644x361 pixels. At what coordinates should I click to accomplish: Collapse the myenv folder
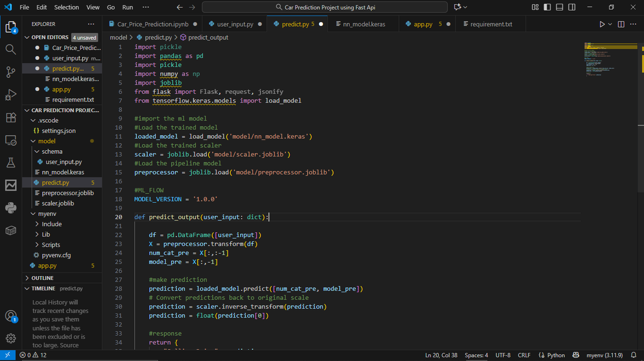[x=33, y=214]
